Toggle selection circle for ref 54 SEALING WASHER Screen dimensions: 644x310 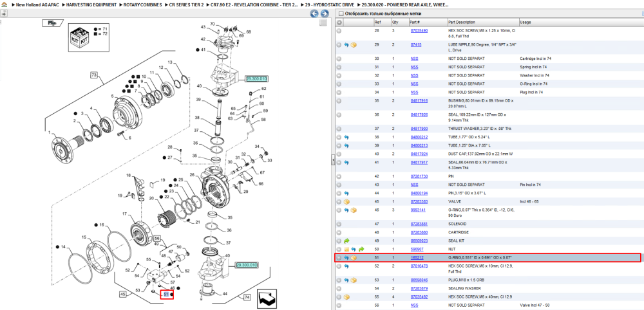click(x=339, y=289)
